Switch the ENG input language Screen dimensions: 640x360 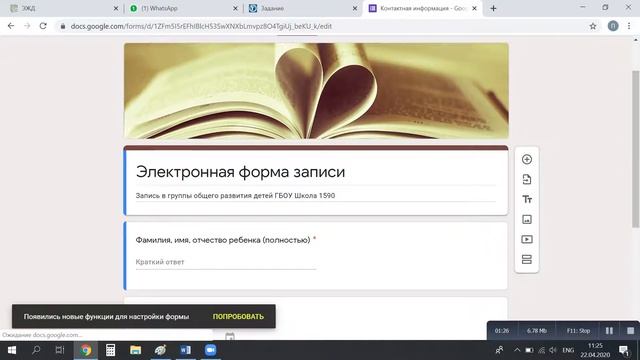pos(568,350)
